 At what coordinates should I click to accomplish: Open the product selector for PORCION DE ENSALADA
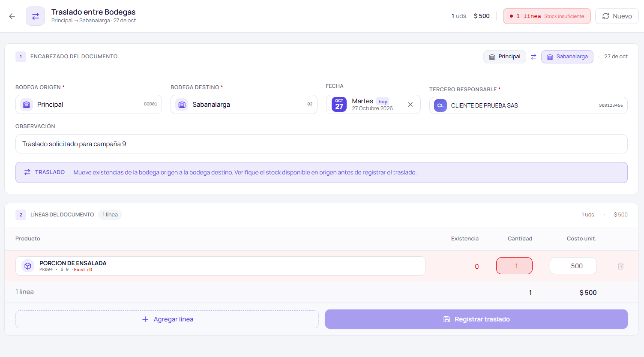coord(220,266)
